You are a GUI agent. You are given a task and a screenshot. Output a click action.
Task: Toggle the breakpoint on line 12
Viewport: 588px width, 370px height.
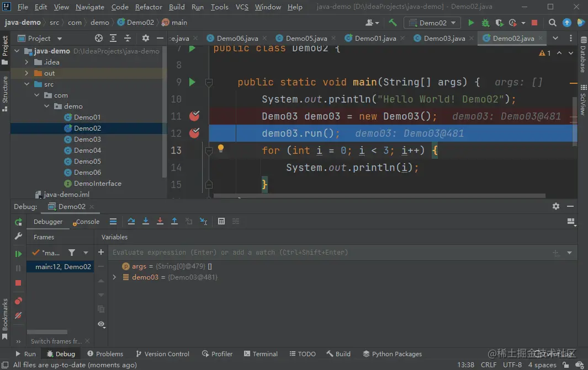[x=194, y=133]
